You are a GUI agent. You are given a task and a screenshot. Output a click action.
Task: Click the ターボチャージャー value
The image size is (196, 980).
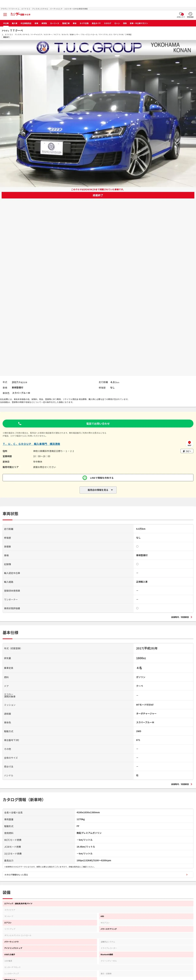click(x=146, y=714)
